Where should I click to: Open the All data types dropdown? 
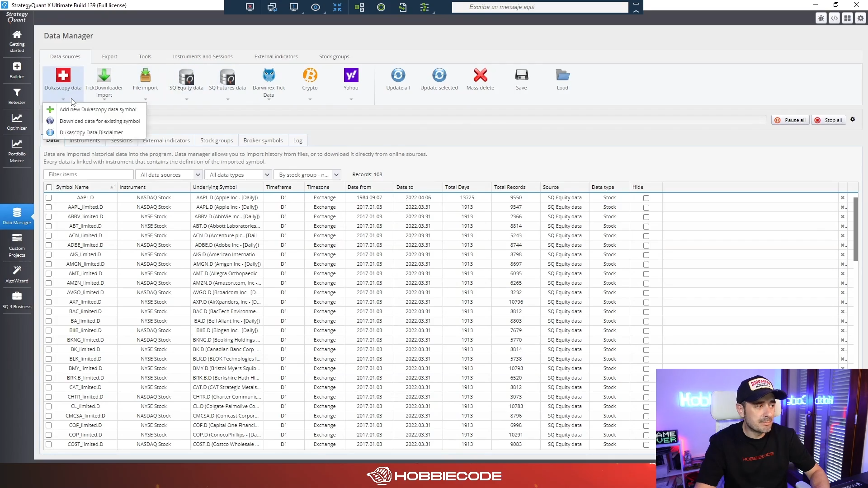click(238, 174)
